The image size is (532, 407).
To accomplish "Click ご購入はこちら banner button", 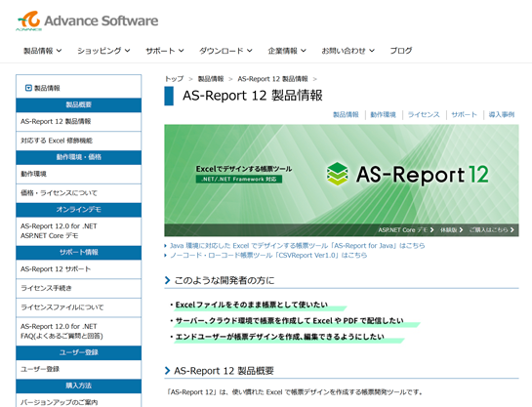I will (492, 230).
